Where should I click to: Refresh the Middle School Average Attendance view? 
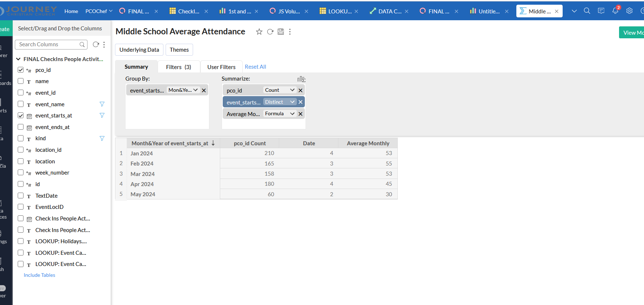point(270,32)
